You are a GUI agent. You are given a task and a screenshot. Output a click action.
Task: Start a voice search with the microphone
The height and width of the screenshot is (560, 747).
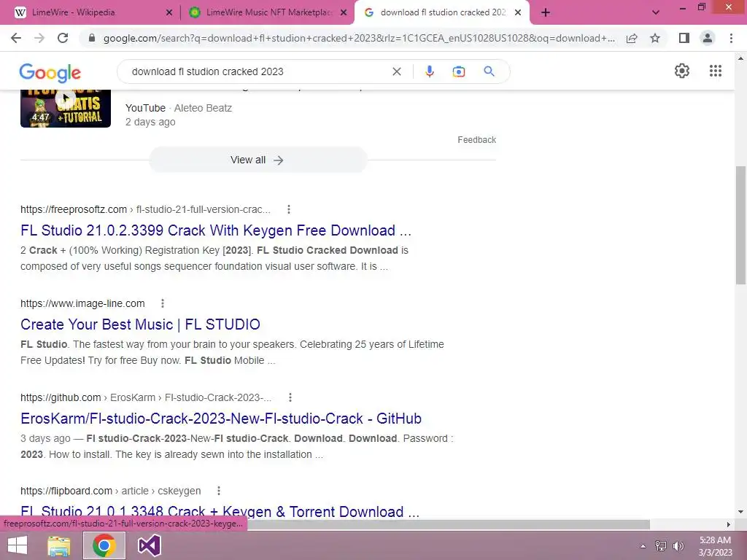point(429,71)
